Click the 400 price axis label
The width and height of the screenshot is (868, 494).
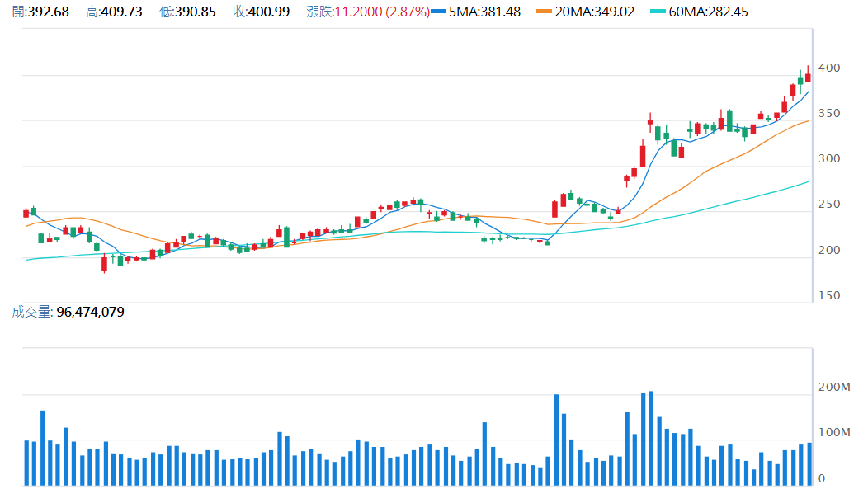pyautogui.click(x=828, y=68)
